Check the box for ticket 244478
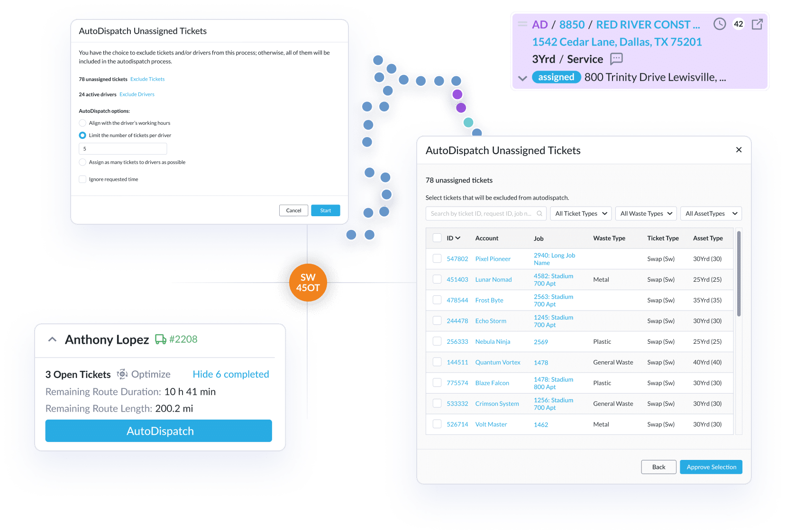Viewport: 786px width, 532px height. (x=437, y=321)
